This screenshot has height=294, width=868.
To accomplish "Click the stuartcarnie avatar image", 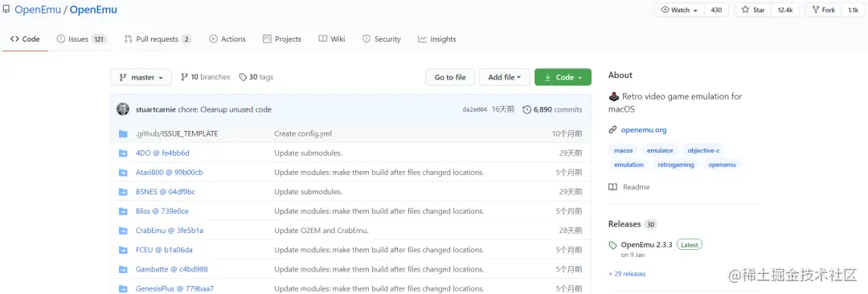I will 123,109.
